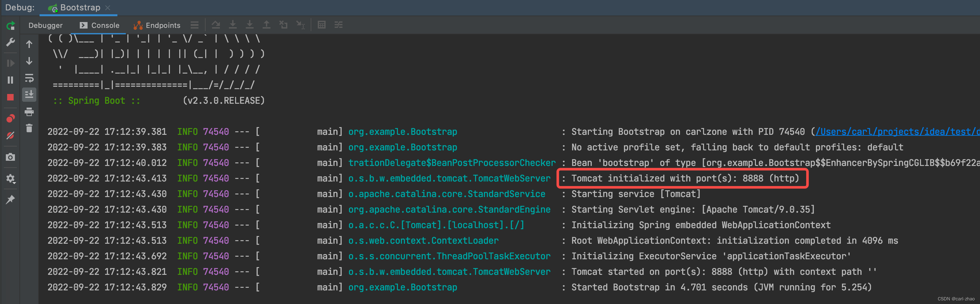Click '(v2.3.0.RELEASE)' version text

224,101
